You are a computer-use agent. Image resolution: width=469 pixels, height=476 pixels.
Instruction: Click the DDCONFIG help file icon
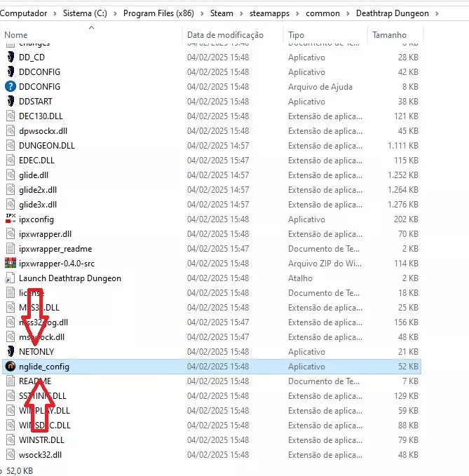pyautogui.click(x=11, y=86)
